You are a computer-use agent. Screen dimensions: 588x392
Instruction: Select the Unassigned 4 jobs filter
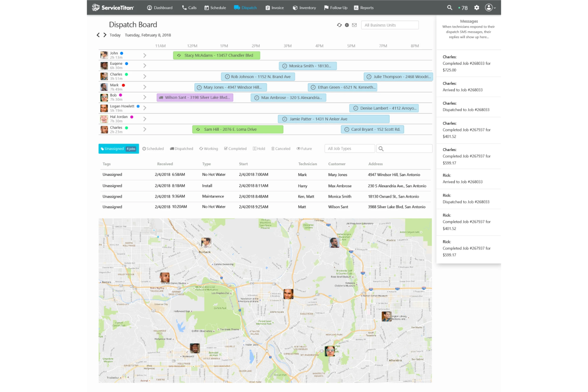click(x=118, y=149)
